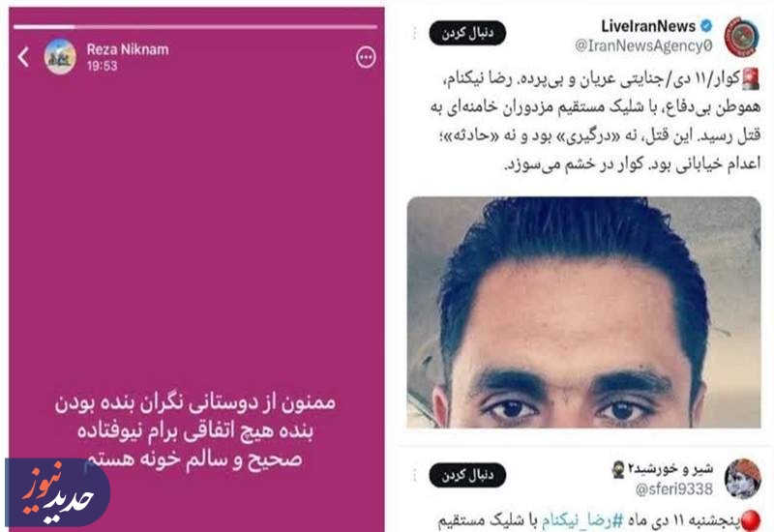Open the LiveIranNews tweet overflow menu
The height and width of the screenshot is (532, 774).
point(415,33)
